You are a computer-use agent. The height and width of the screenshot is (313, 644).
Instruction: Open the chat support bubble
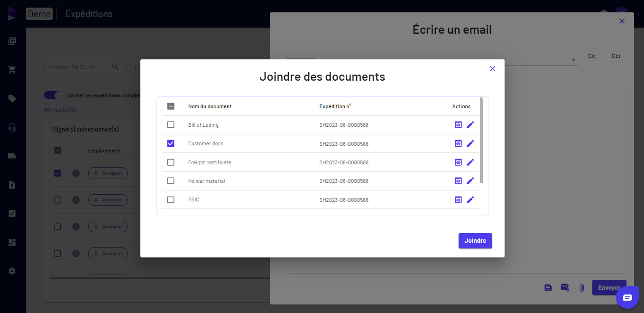point(627,297)
